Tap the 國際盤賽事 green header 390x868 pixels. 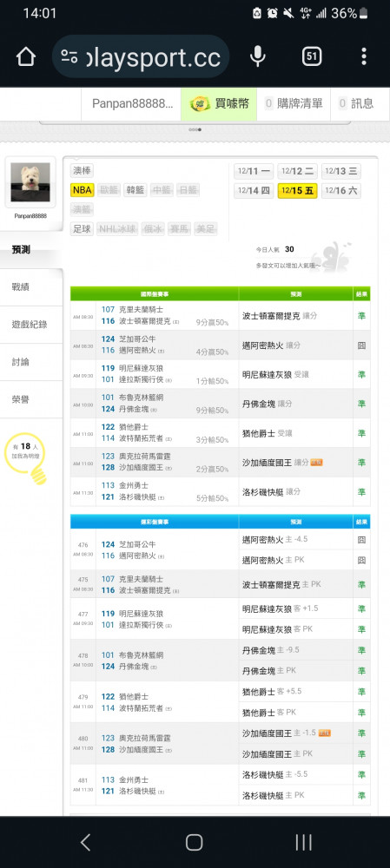155,294
